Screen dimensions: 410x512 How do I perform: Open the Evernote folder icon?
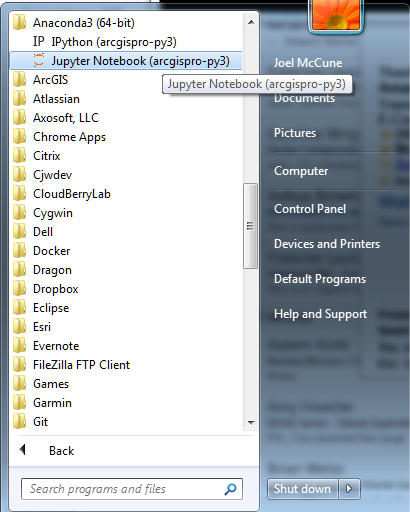pos(20,346)
